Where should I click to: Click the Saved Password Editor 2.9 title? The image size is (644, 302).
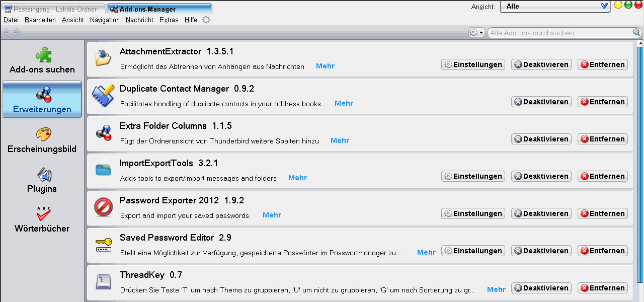[x=176, y=238]
